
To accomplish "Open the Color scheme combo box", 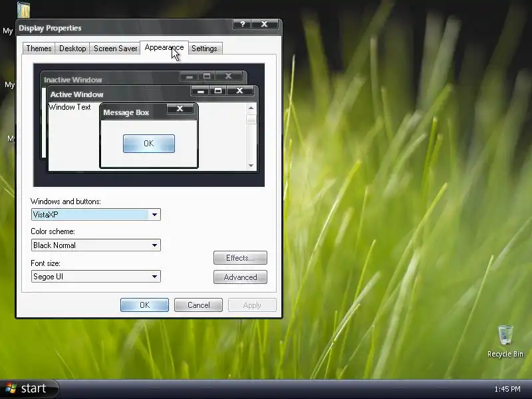I will tap(96, 245).
